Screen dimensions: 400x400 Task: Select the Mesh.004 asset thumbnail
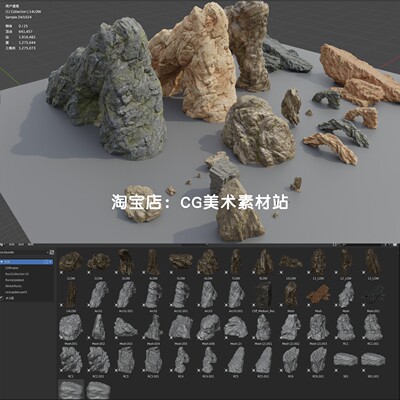[154, 327]
